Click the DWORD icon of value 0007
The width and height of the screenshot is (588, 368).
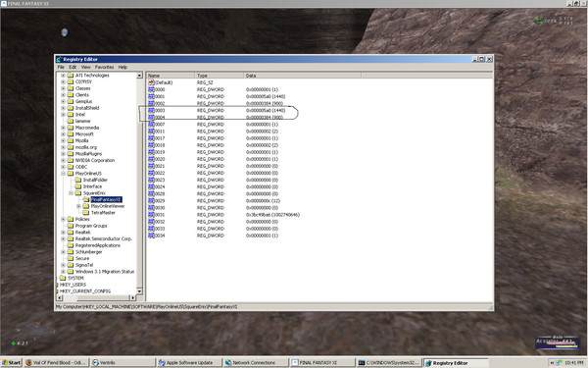[151, 125]
